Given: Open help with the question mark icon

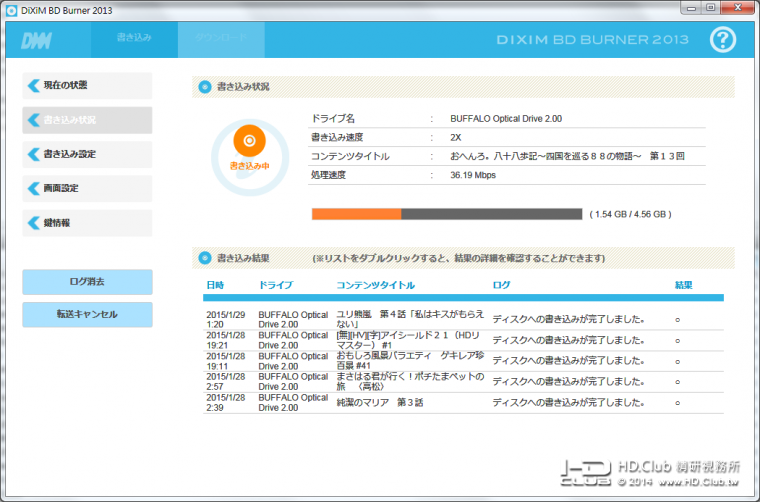Looking at the screenshot, I should (725, 39).
